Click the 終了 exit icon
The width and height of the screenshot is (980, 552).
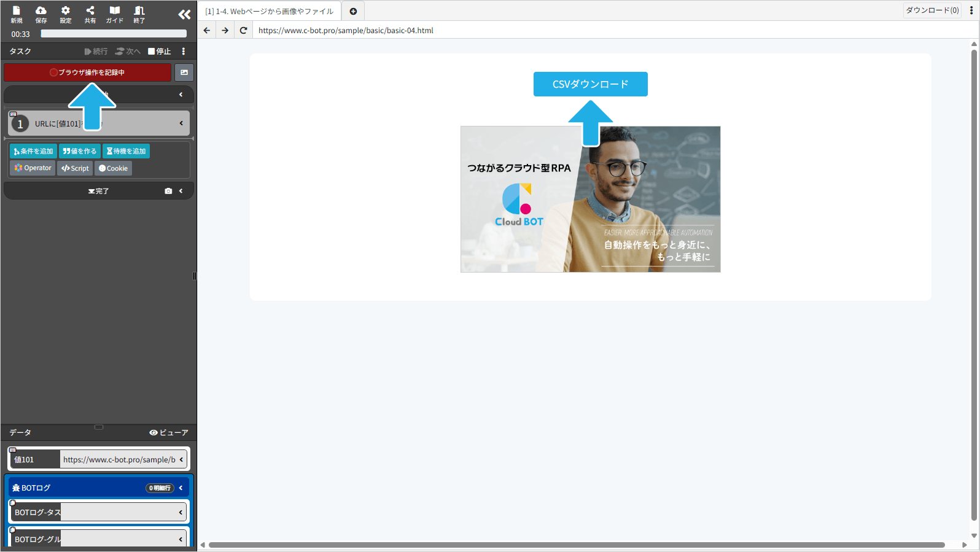tap(139, 14)
